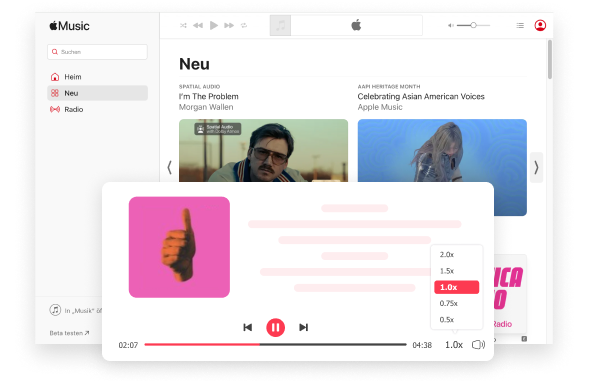
Task: Click the Heim house icon
Action: 55,77
